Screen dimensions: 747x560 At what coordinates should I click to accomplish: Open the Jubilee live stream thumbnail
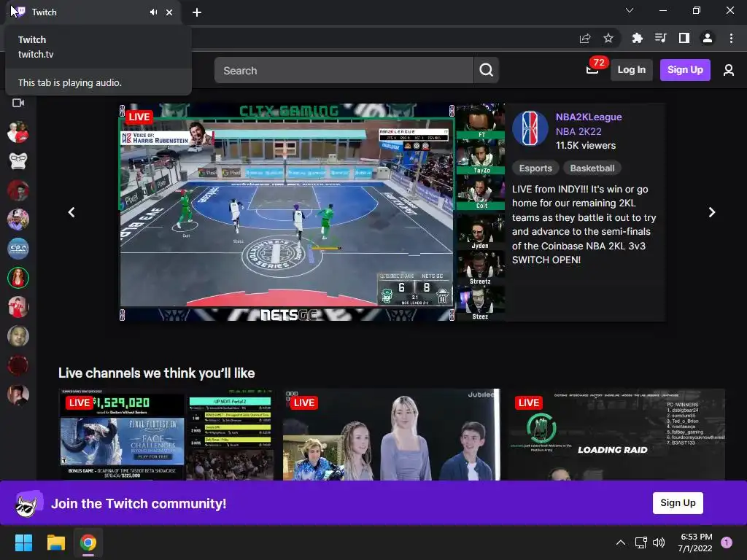[x=392, y=435]
